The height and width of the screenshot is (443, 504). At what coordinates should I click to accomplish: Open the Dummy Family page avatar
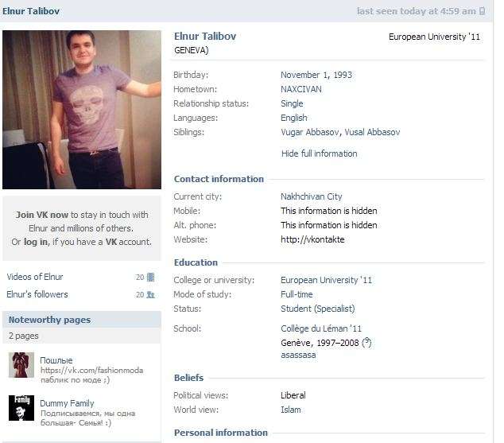(21, 408)
